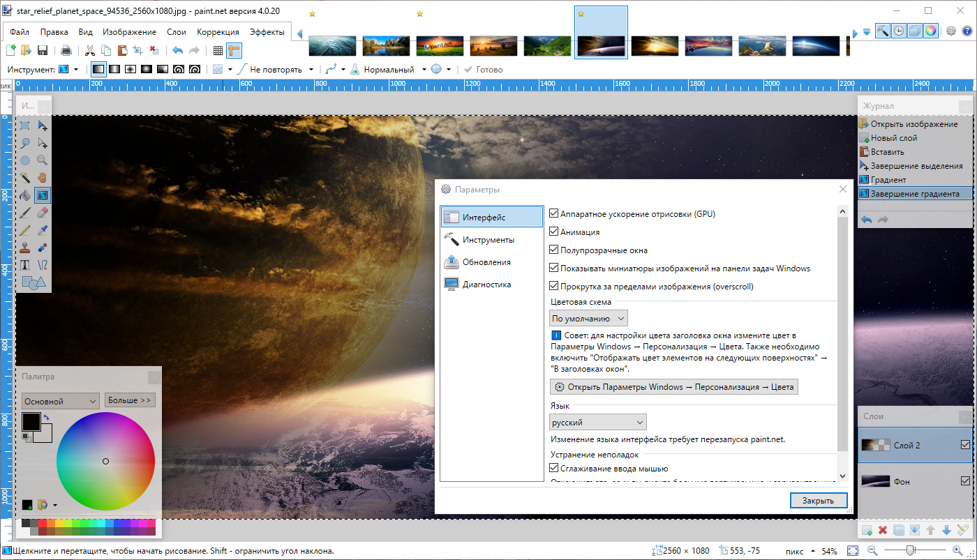977x560 pixels.
Task: Click the Print icon in toolbar
Action: pos(66,50)
